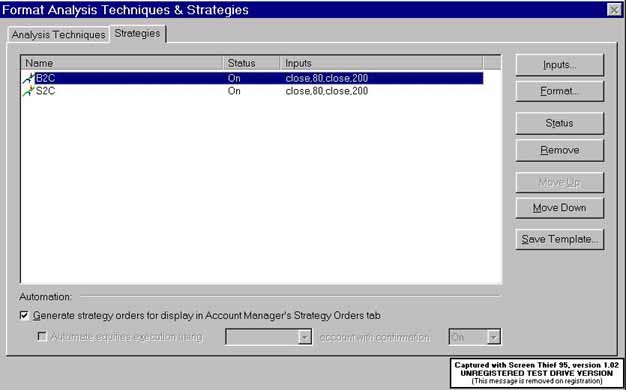Close the Format Analysis Techniques dialog

click(x=614, y=10)
